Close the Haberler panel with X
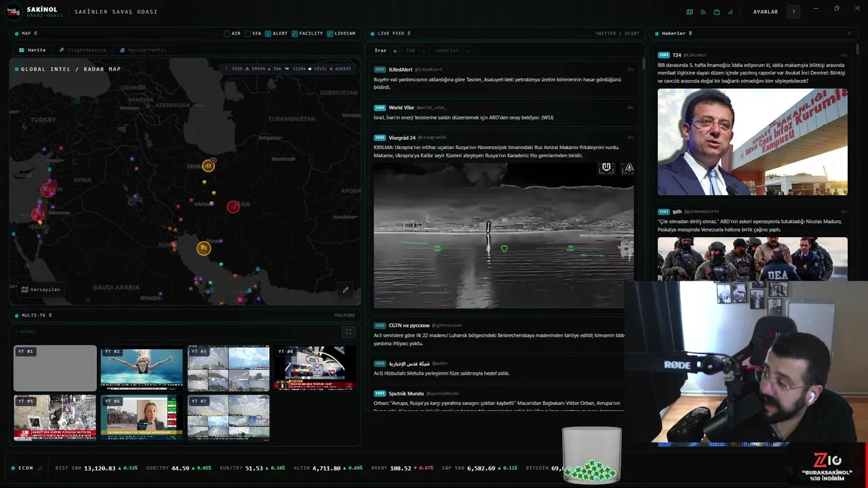Image resolution: width=868 pixels, height=488 pixels. (x=849, y=33)
